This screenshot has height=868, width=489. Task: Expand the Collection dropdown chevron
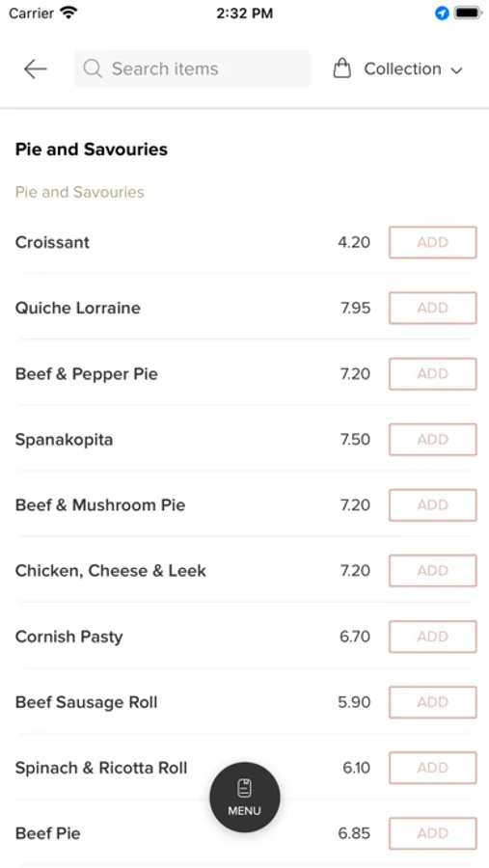[456, 70]
